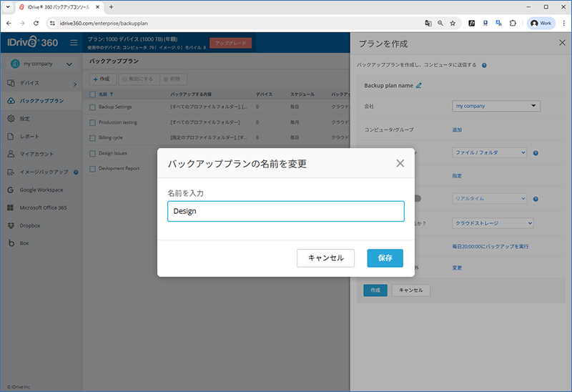Go to Google Workspace in sidebar

pos(41,190)
